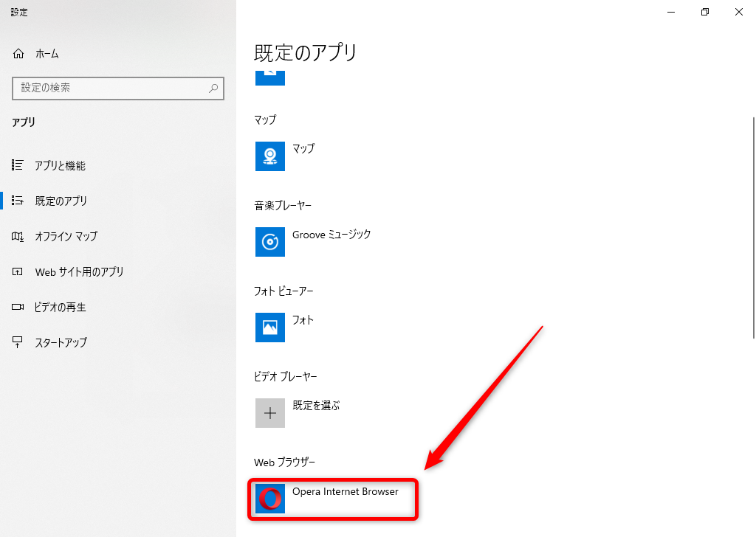The width and height of the screenshot is (756, 537).
Task: Open アプリと機能 settings page
Action: [60, 166]
